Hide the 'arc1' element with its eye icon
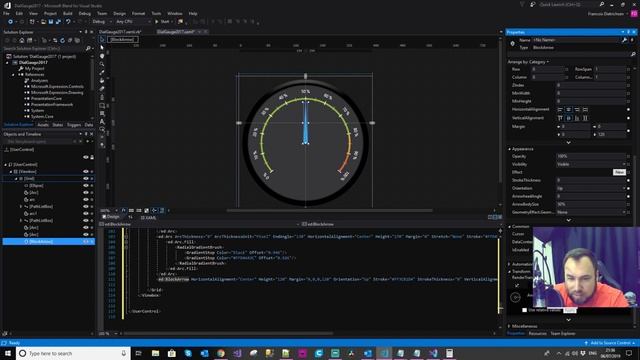This screenshot has width=640, height=360. pos(86,213)
